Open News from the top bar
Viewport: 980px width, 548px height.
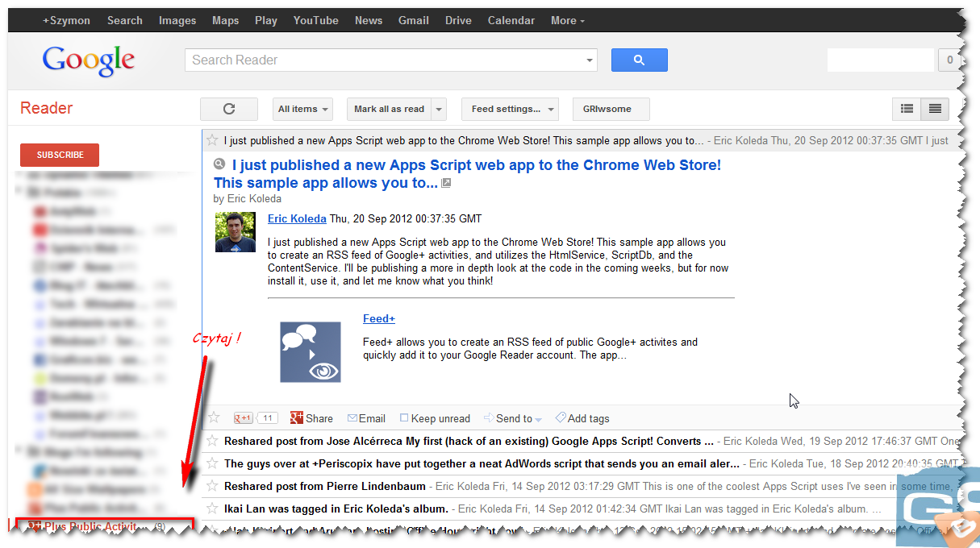click(x=369, y=20)
